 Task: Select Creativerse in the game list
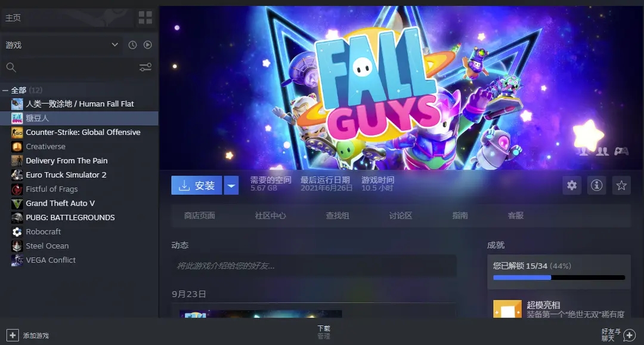pyautogui.click(x=45, y=147)
